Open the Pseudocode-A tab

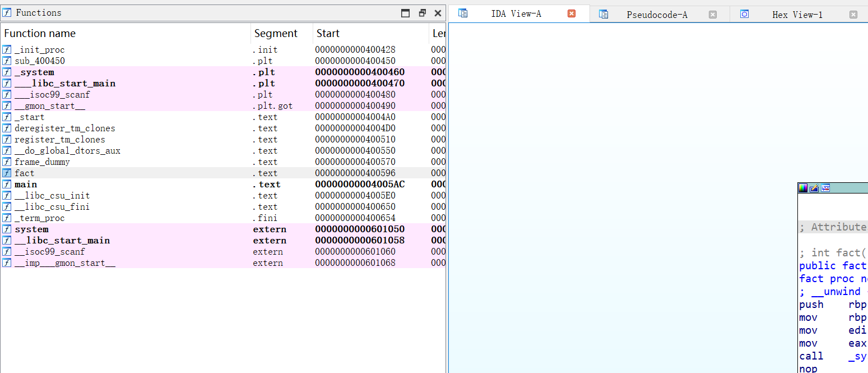pos(657,15)
